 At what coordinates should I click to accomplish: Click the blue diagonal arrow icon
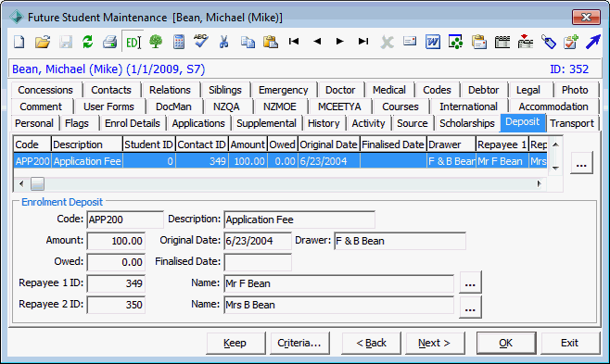593,42
